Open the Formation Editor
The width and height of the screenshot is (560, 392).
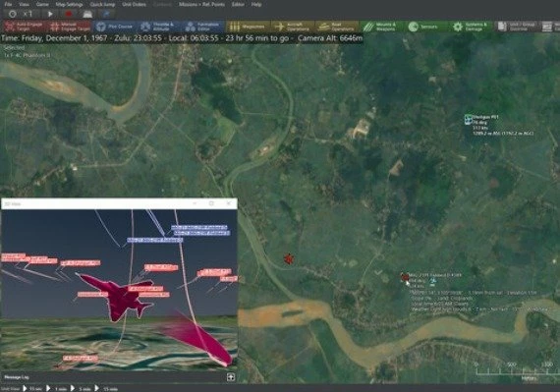coord(203,27)
